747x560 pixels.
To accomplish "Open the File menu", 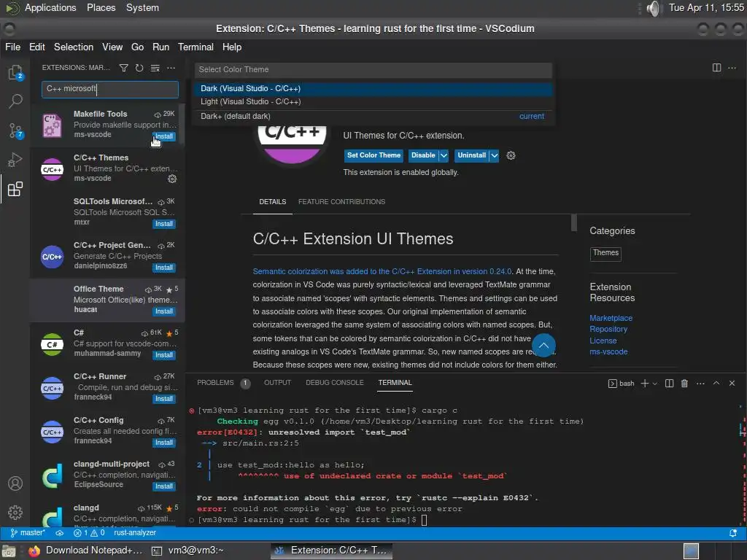I will click(13, 47).
